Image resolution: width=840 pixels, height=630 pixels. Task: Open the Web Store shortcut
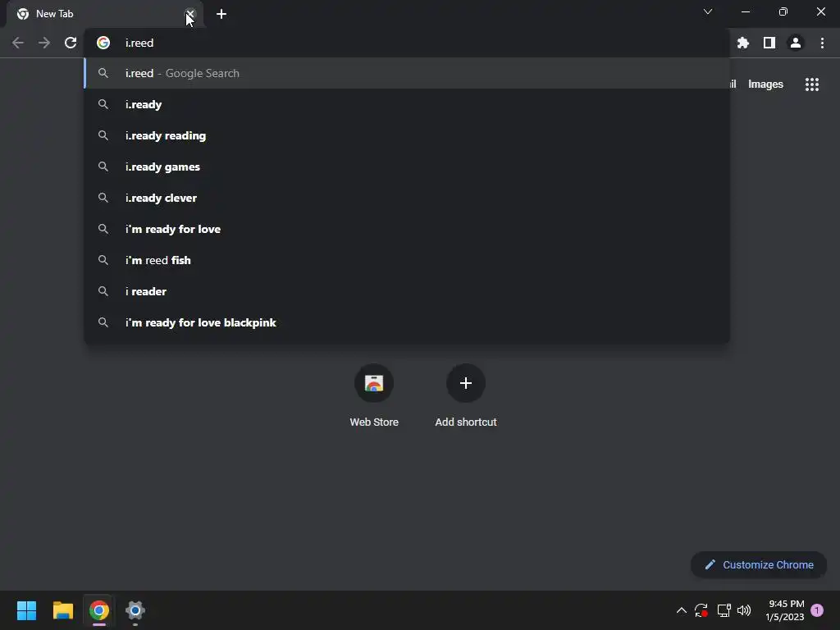tap(374, 396)
